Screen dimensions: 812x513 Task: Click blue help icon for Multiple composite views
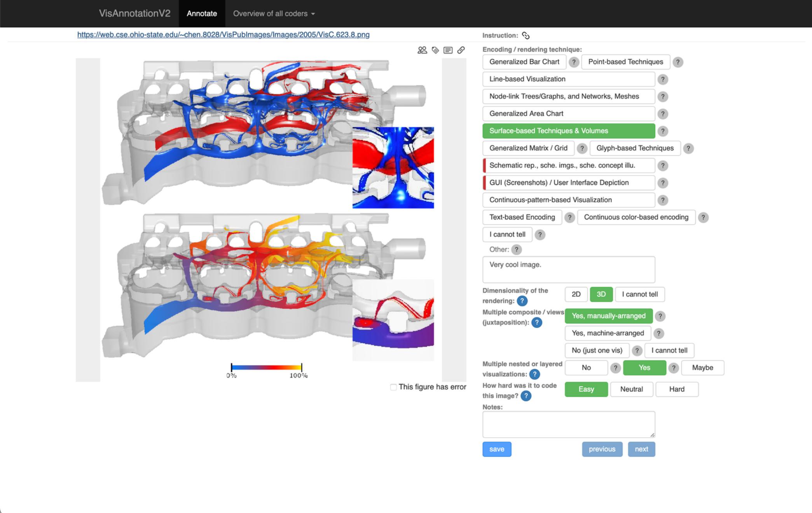pyautogui.click(x=537, y=322)
